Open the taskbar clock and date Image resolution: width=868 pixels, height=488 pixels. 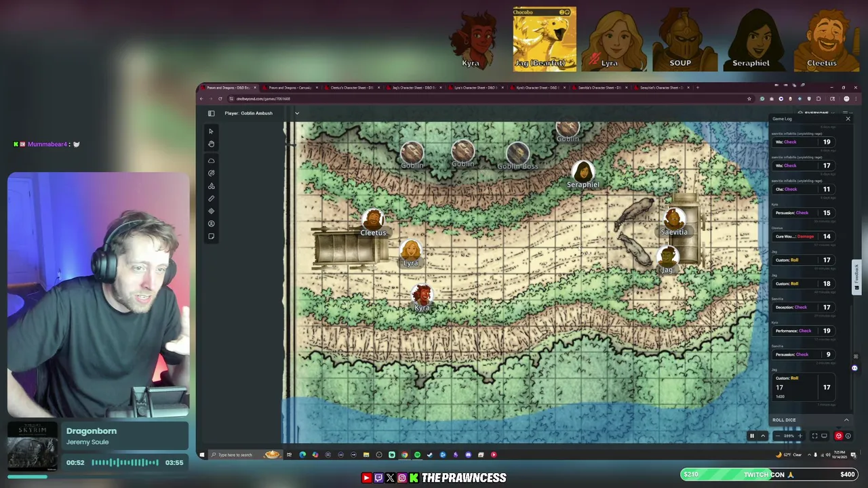(840, 455)
